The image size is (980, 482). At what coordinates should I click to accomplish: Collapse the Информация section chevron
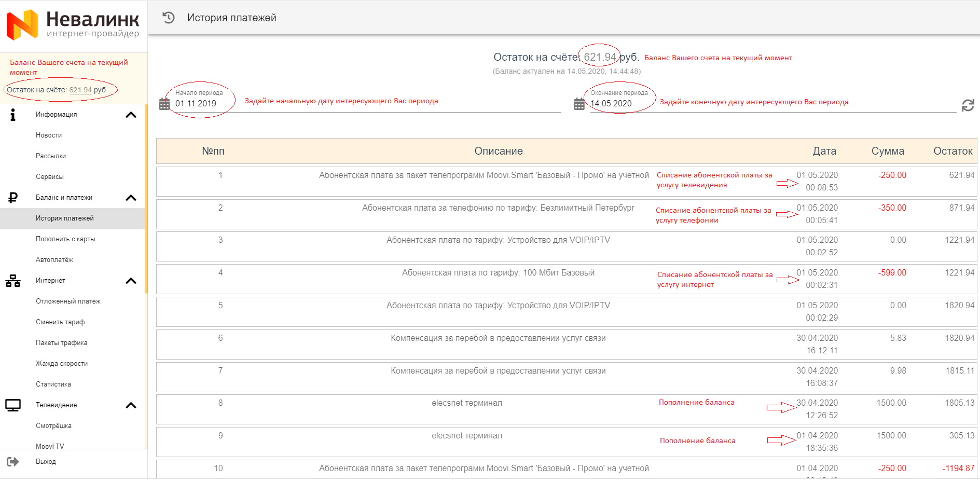point(131,115)
